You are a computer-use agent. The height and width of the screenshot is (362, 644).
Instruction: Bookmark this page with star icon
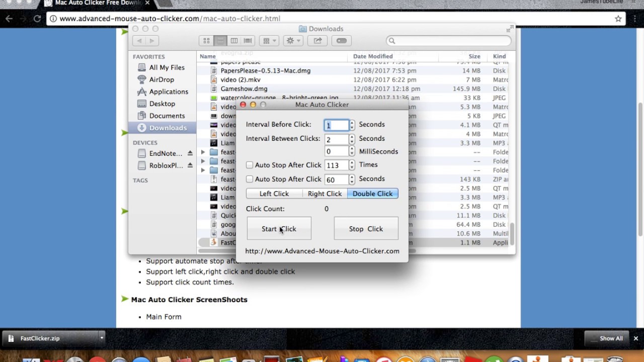coord(618,19)
